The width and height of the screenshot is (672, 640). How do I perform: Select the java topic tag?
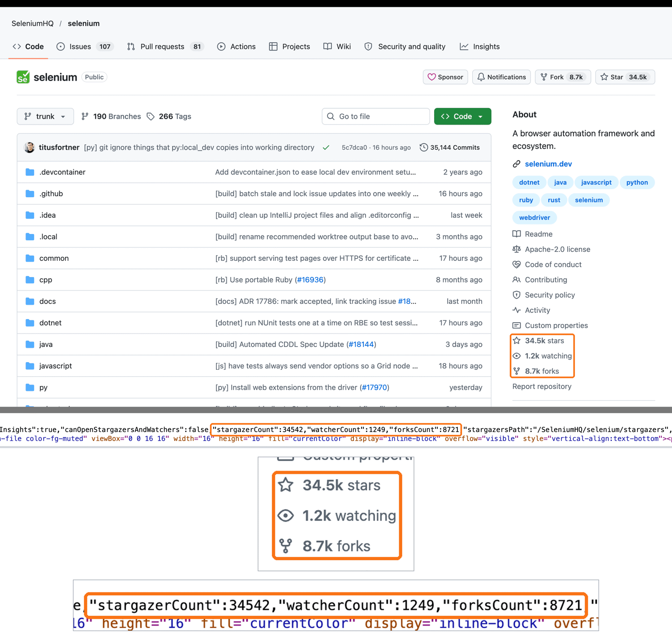(560, 182)
